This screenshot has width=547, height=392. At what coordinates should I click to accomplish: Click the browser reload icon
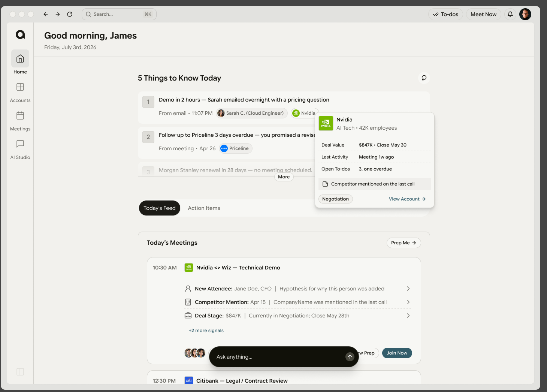(70, 14)
